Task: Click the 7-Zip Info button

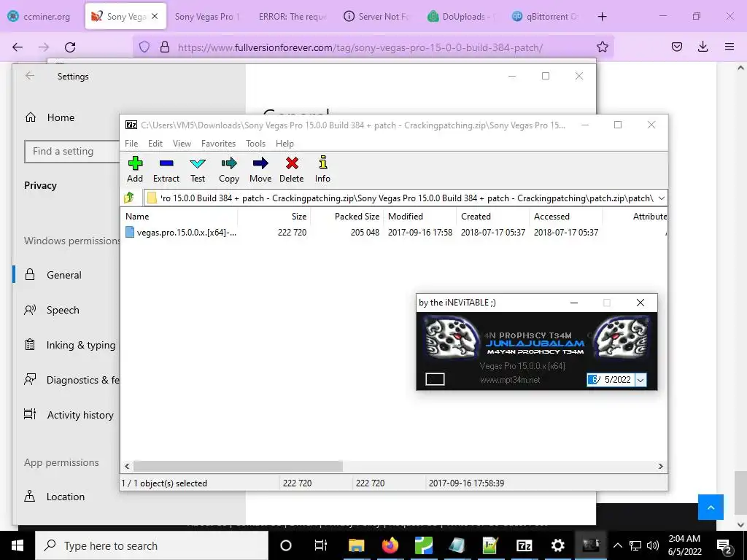Action: (322, 169)
